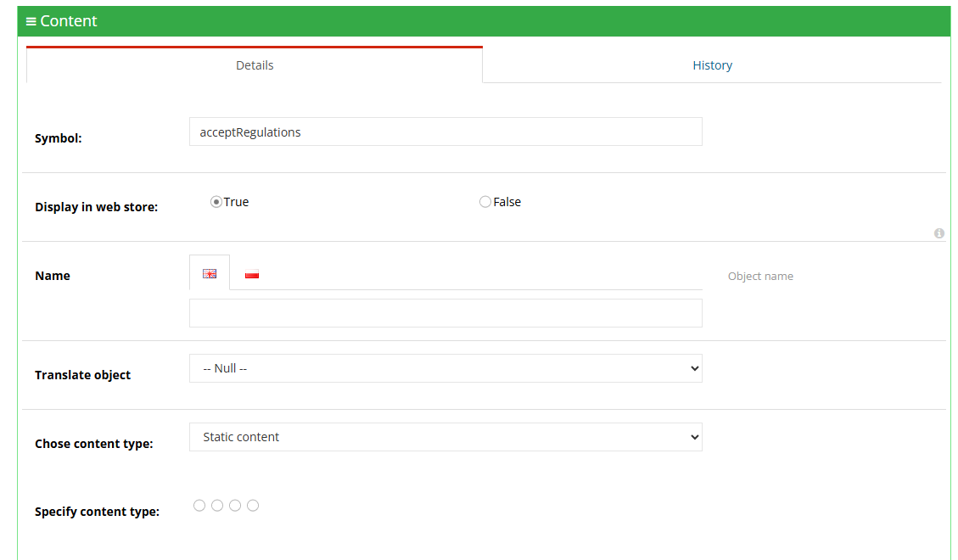Click the 'Specify content type:' label
Image resolution: width=958 pixels, height=560 pixels.
tap(97, 512)
